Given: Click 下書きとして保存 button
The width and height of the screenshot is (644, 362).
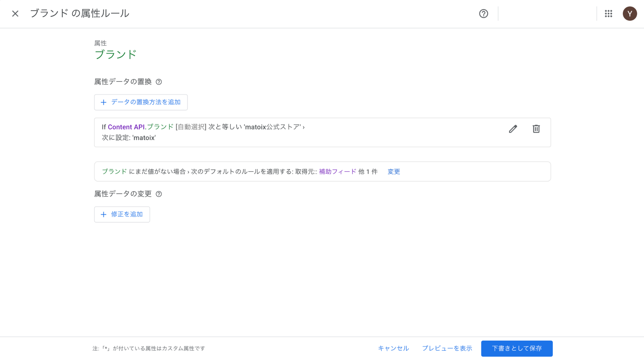Looking at the screenshot, I should coord(517,349).
